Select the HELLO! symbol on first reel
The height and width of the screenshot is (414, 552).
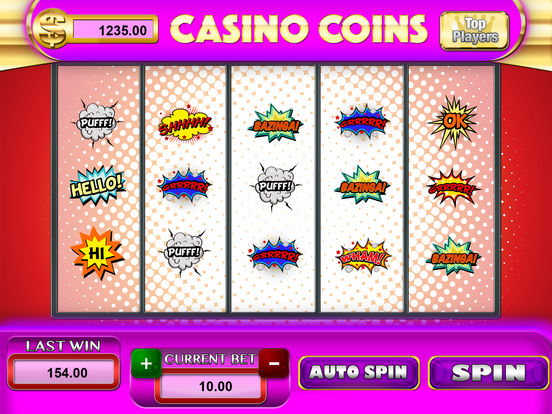click(x=97, y=186)
